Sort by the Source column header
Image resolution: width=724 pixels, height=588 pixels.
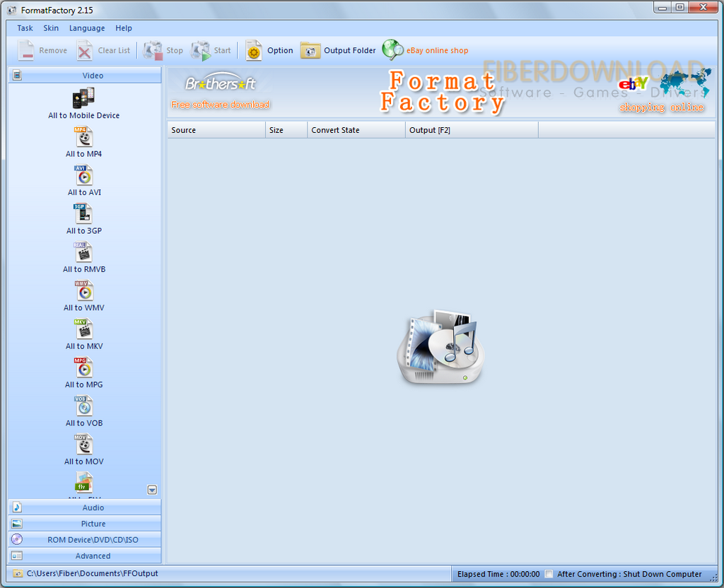[216, 130]
